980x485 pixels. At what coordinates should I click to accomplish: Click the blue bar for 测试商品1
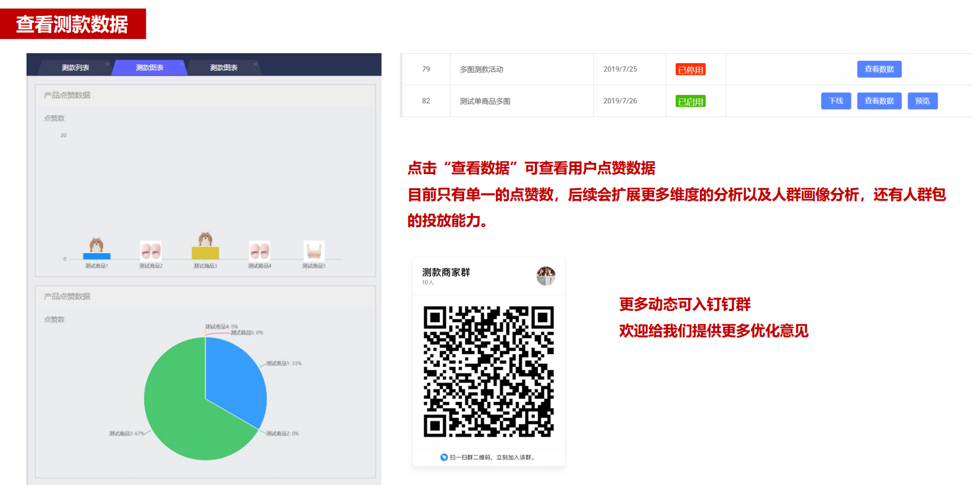coord(97,256)
